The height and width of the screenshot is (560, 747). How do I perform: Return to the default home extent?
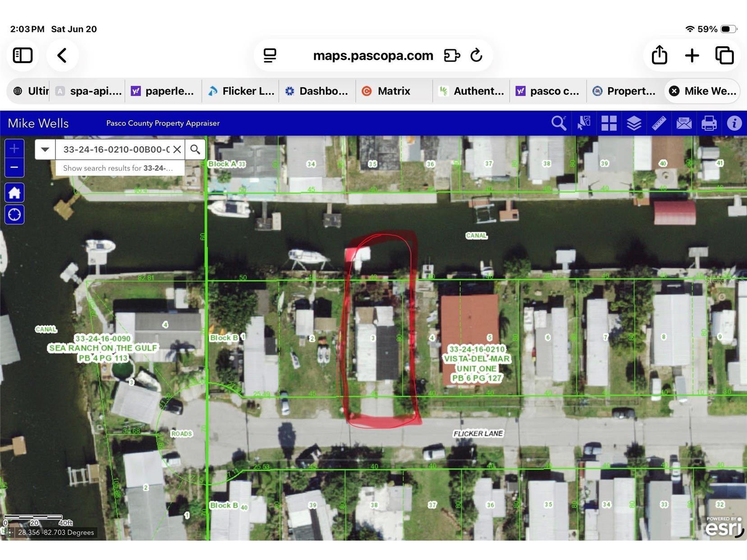[14, 193]
